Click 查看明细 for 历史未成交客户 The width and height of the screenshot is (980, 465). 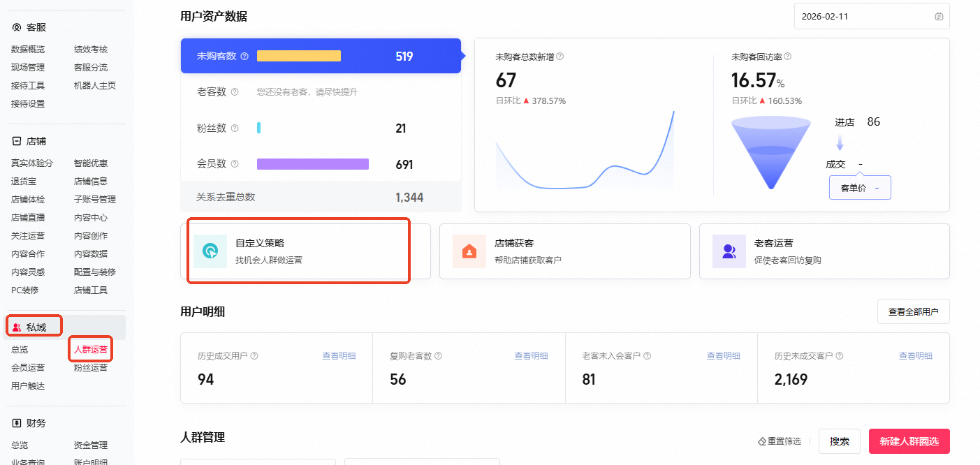tap(915, 355)
